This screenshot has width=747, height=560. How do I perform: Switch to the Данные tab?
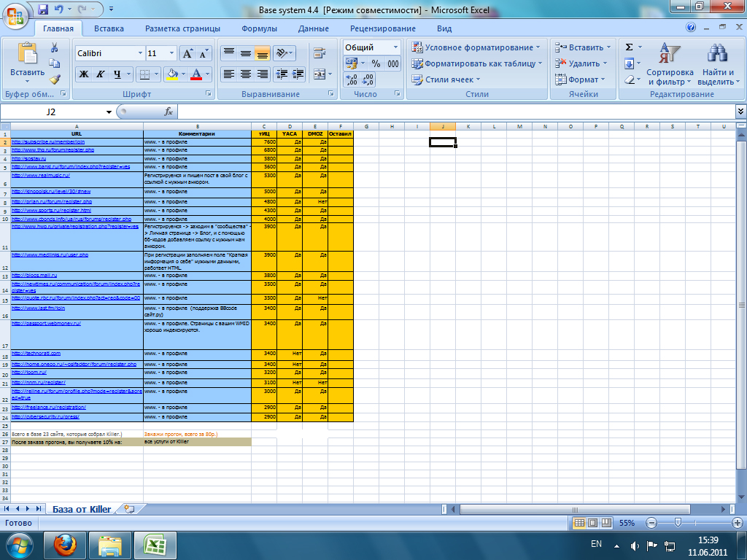314,28
